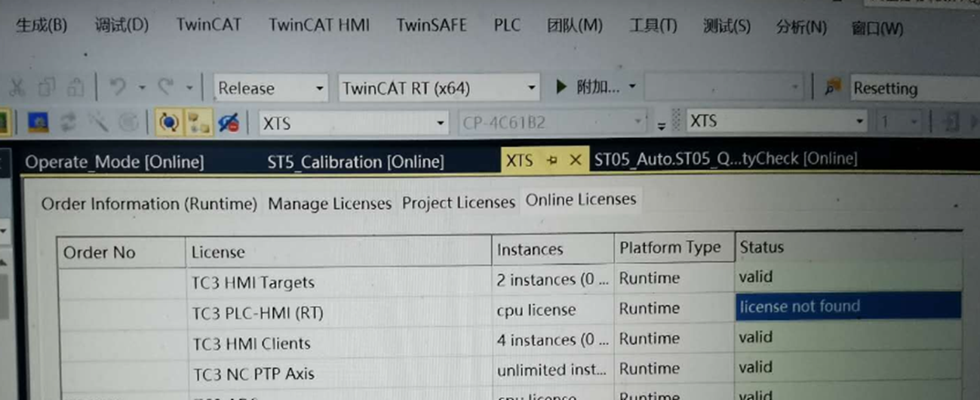Click the Instances column header
Viewport: 980px width, 400px height.
[552, 248]
